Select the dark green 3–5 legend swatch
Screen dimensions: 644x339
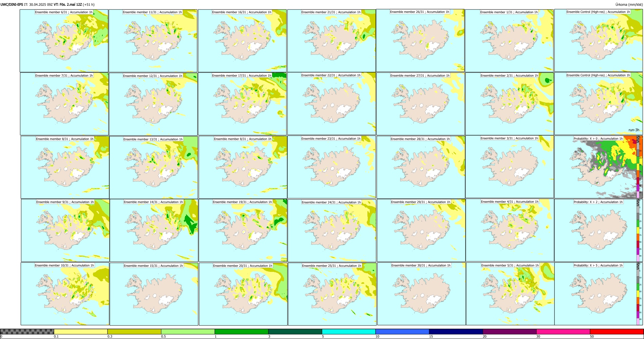coord(295,332)
